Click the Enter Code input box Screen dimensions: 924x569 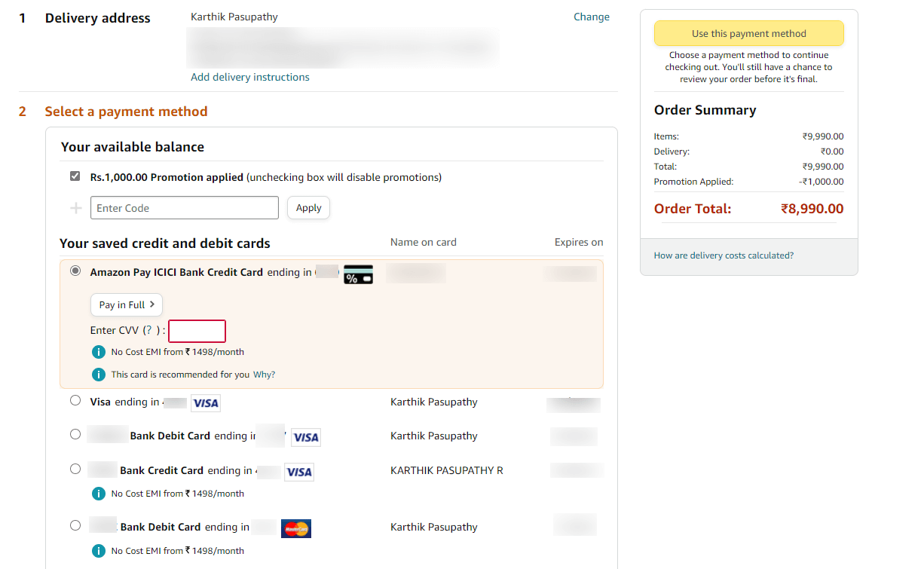(x=184, y=207)
